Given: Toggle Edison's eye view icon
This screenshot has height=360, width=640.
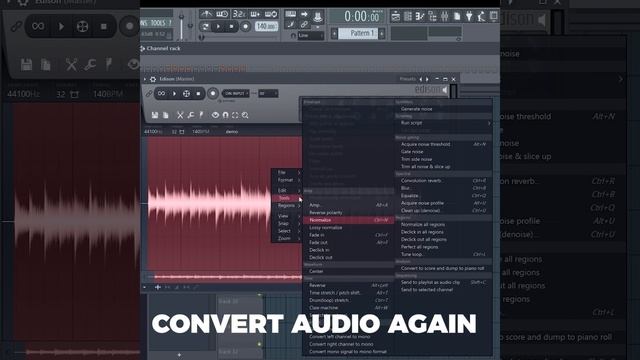Looking at the screenshot, I should (215, 116).
